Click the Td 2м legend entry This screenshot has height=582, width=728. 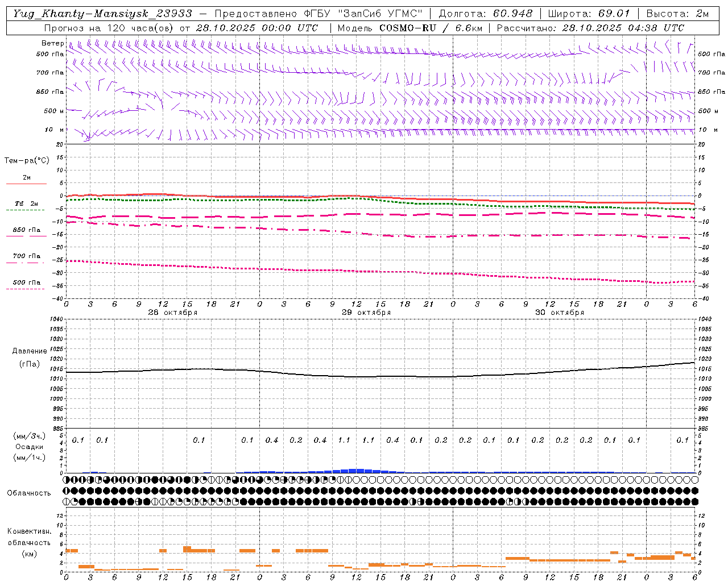pyautogui.click(x=26, y=203)
